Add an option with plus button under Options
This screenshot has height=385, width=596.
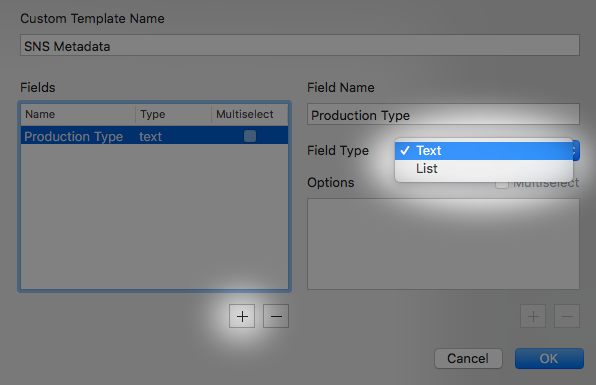tap(533, 316)
